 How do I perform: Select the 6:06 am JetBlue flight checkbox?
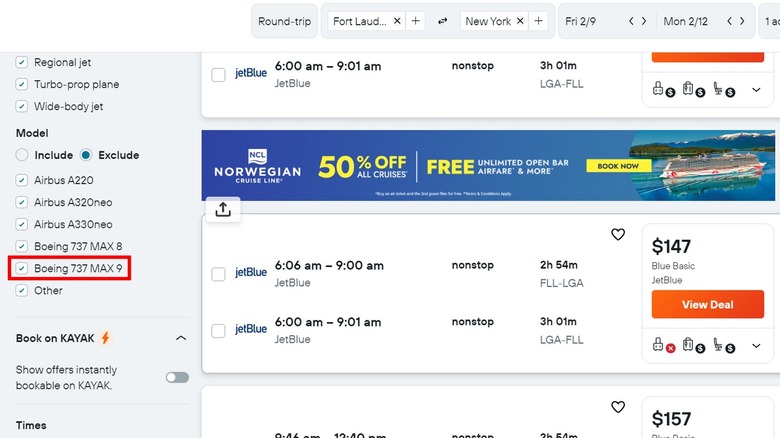[x=218, y=274]
